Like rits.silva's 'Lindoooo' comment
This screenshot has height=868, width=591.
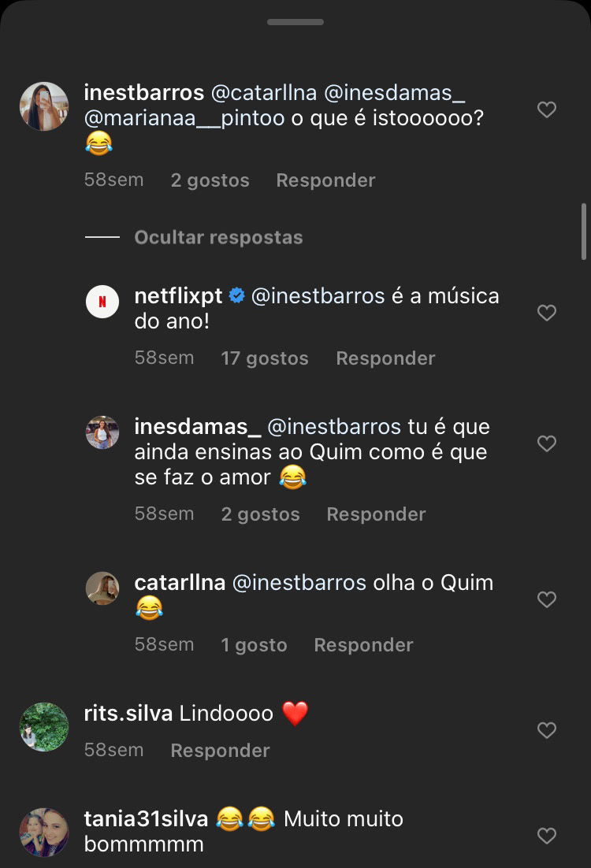[x=547, y=730]
